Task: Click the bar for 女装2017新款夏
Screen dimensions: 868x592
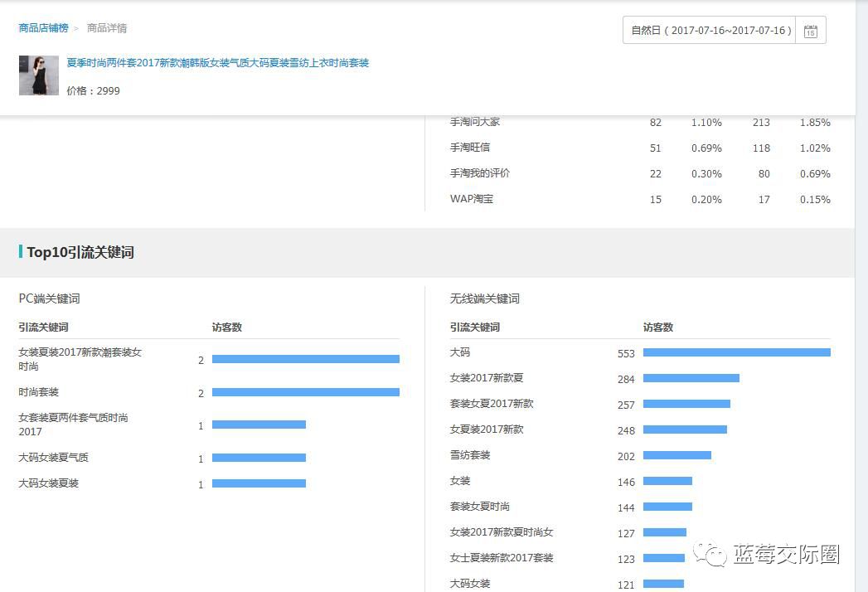Action: [x=692, y=377]
